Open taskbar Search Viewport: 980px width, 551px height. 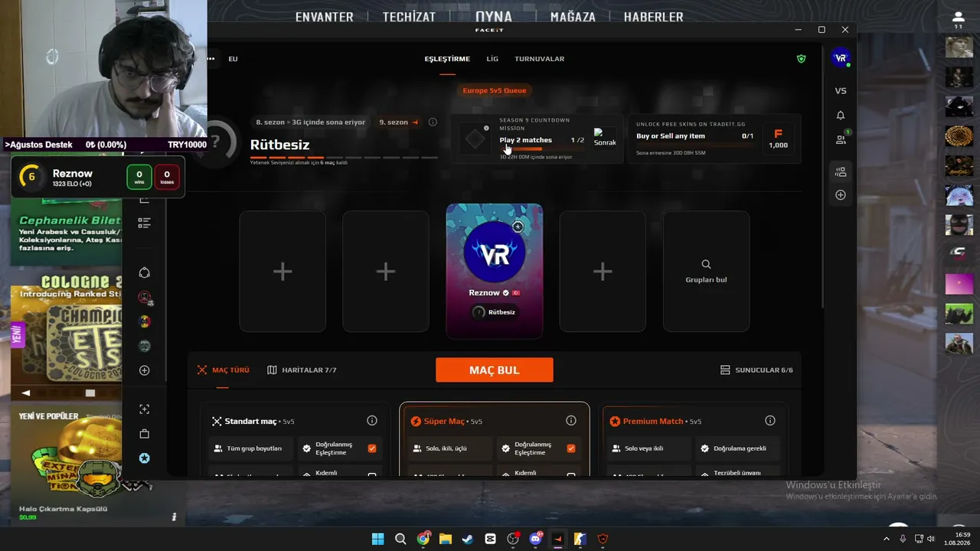(x=400, y=539)
